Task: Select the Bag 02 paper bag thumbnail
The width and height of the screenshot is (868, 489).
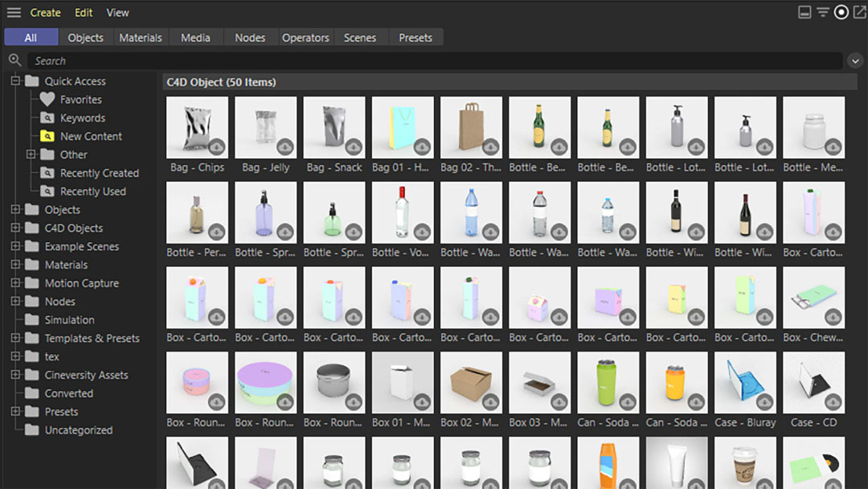Action: [x=471, y=127]
